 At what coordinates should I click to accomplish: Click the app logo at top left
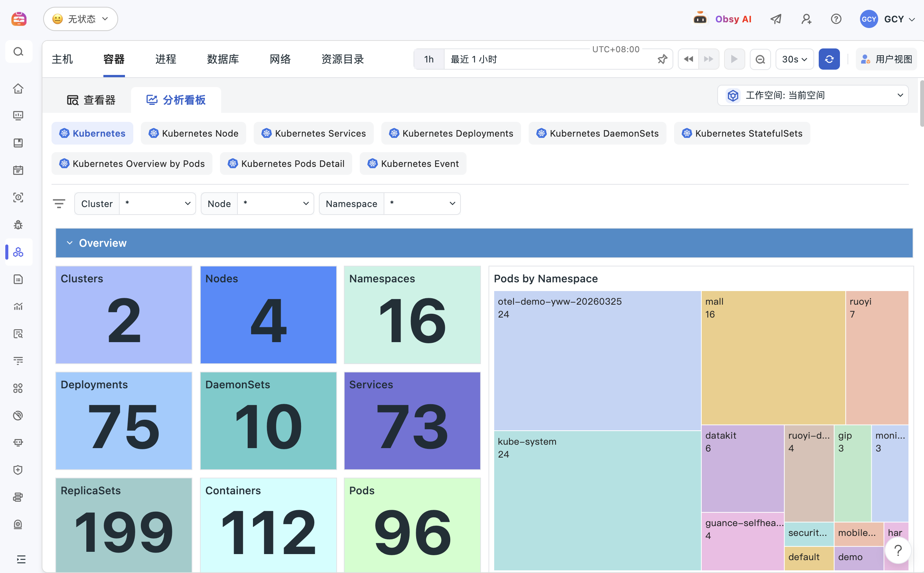(19, 19)
